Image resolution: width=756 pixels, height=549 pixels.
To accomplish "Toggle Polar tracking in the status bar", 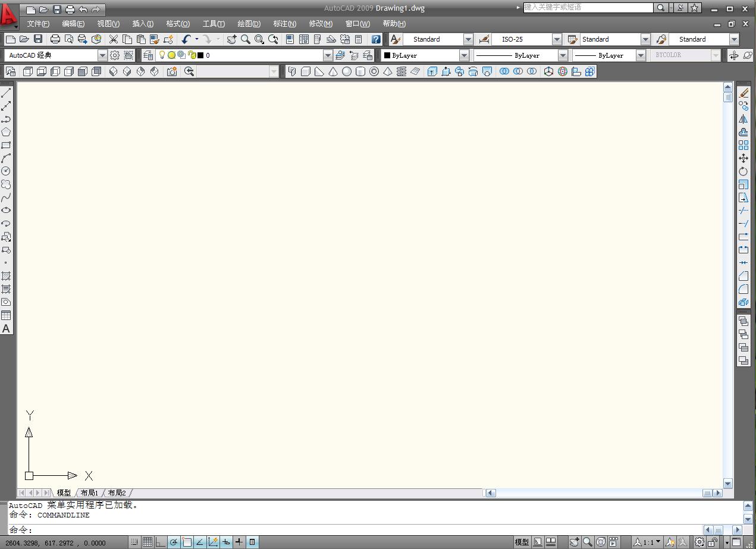I will [174, 542].
